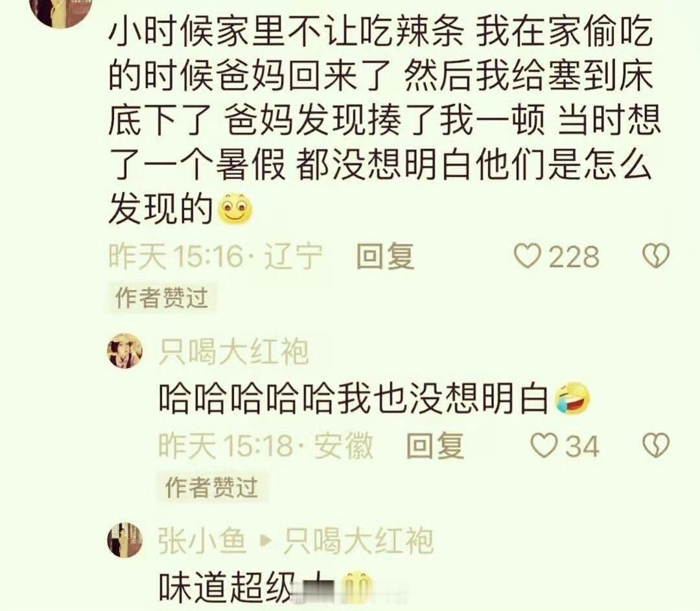This screenshot has height=611, width=700.
Task: Open 张小鱼 profile avatar
Action: tap(125, 540)
